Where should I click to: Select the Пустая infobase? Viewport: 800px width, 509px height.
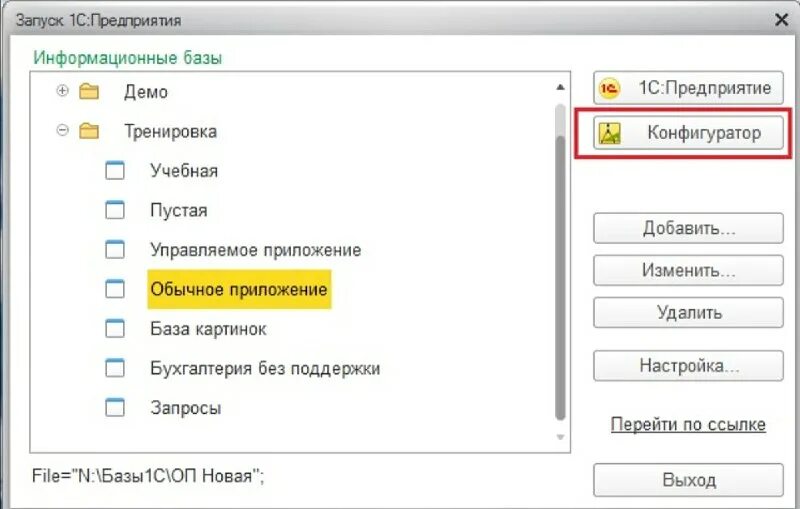(x=179, y=210)
